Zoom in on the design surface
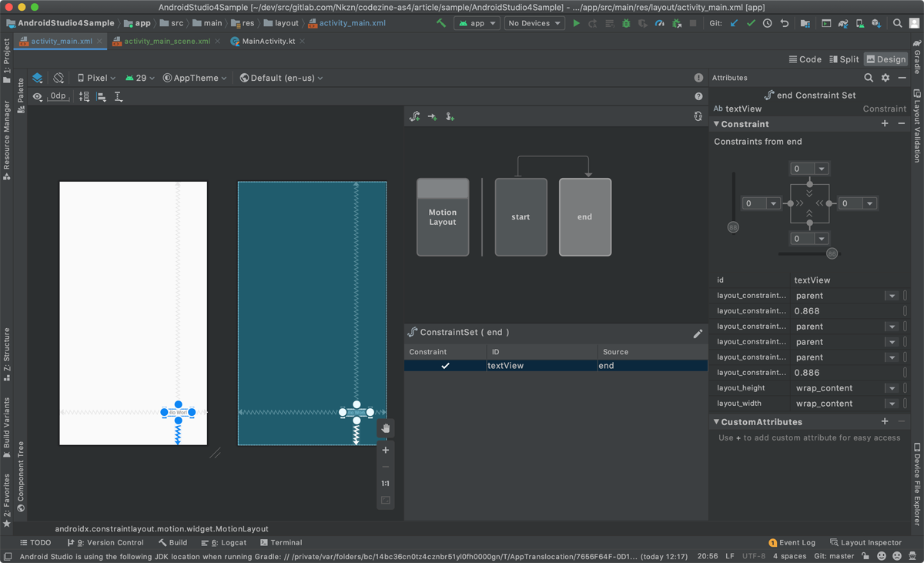Screen dimensions: 924x563 386,450
